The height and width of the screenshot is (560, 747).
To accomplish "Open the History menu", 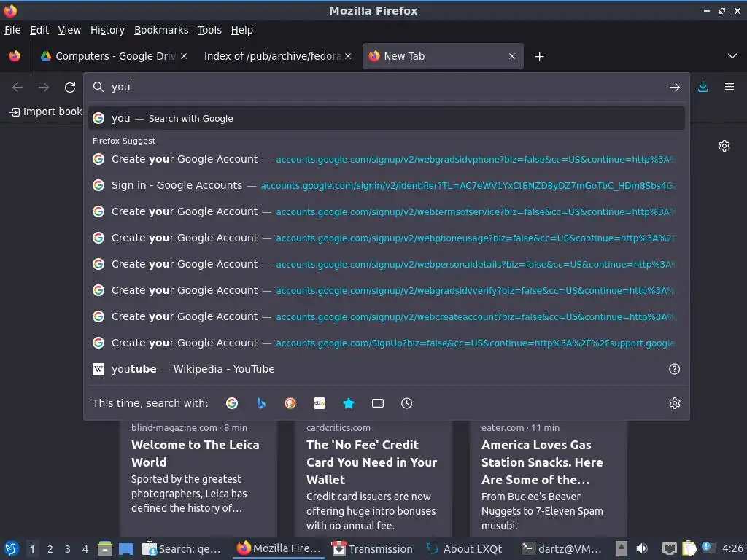I will click(x=107, y=30).
